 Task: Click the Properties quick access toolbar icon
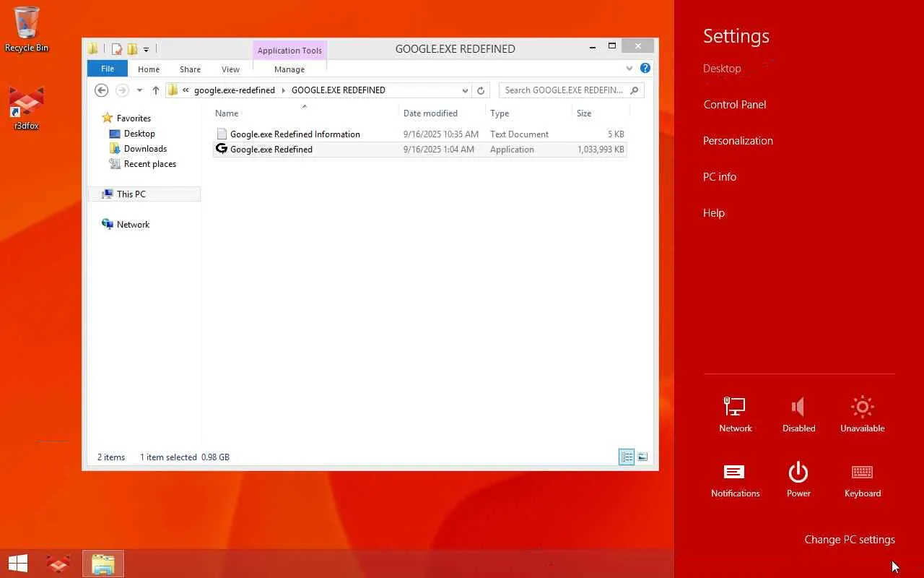(x=116, y=49)
